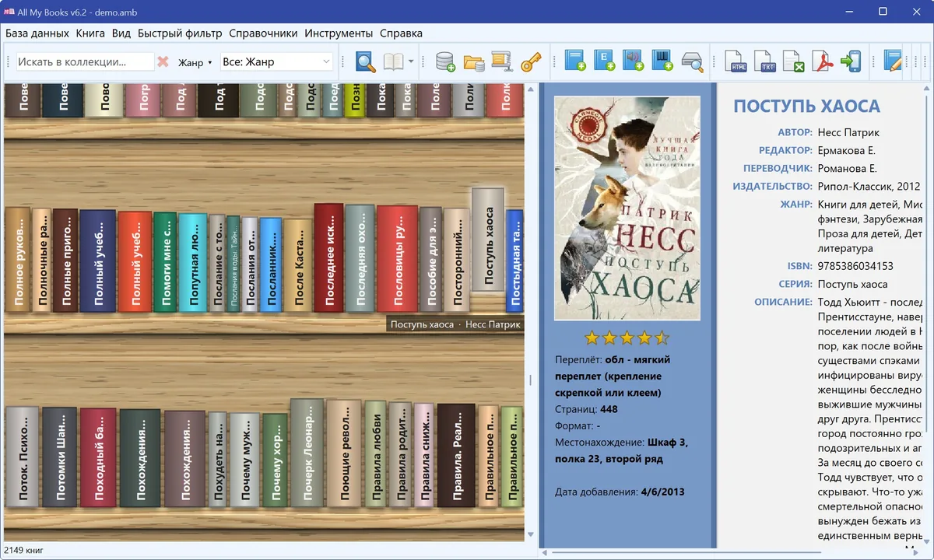Click the Поступь хаоса book cover image
This screenshot has width=934, height=560.
627,208
